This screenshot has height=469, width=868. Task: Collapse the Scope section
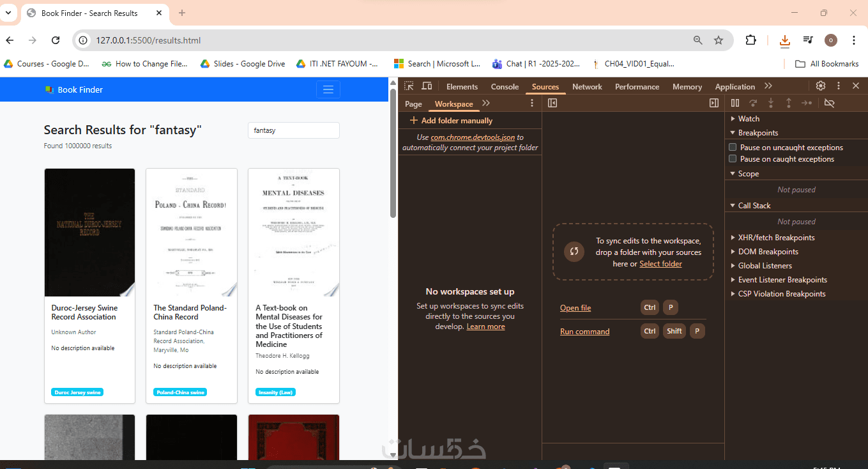point(749,174)
